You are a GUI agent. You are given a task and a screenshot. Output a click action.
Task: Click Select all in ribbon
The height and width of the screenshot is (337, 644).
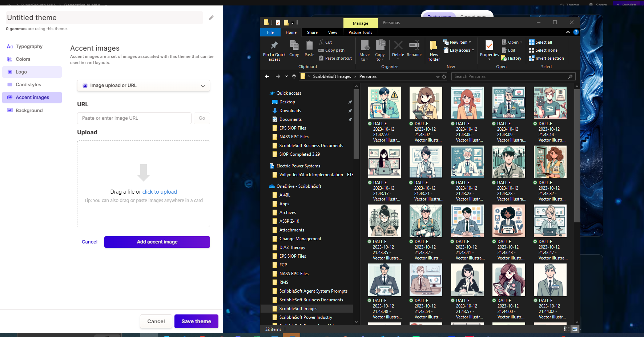(x=540, y=42)
